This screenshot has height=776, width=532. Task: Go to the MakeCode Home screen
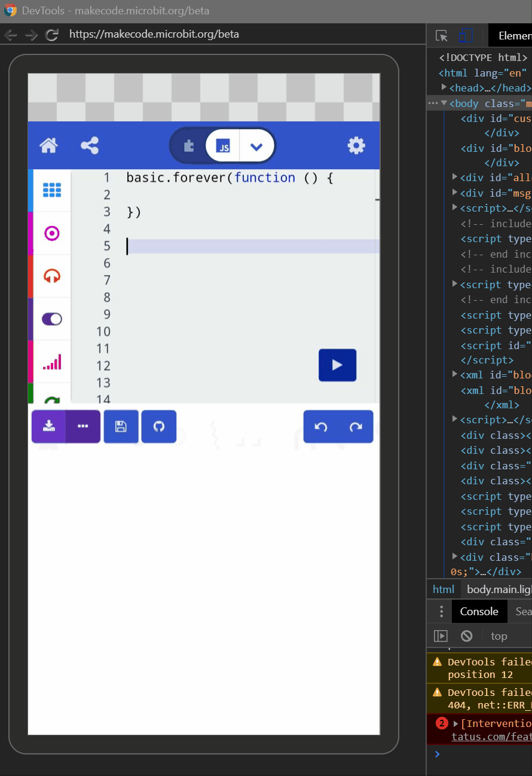48,145
